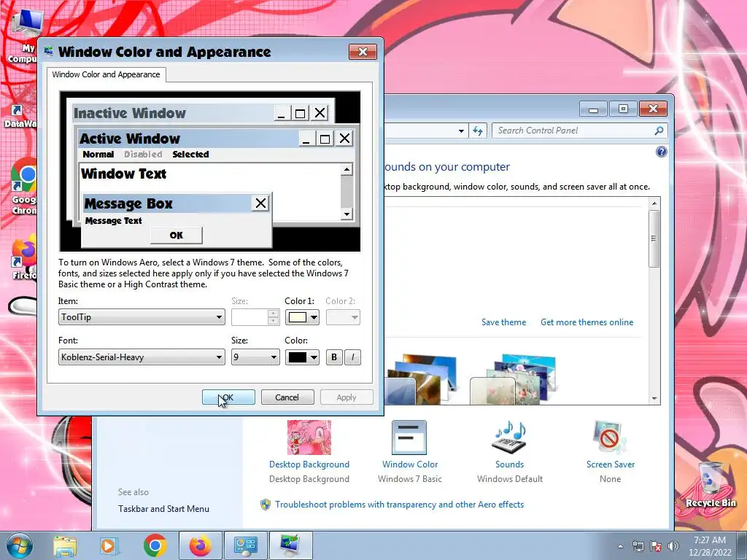Click the theme list scrollbar up arrow
Image resolution: width=747 pixels, height=560 pixels.
654,203
